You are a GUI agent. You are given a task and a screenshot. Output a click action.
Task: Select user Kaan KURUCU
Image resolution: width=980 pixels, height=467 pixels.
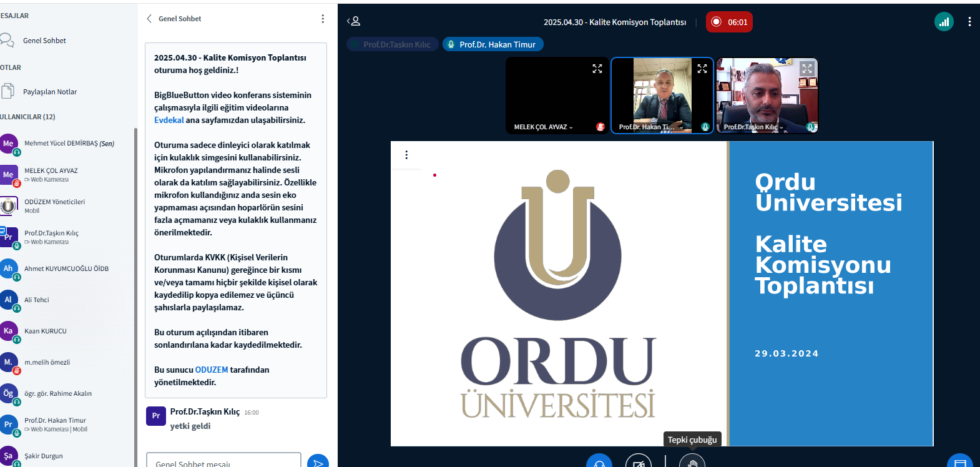pyautogui.click(x=67, y=331)
